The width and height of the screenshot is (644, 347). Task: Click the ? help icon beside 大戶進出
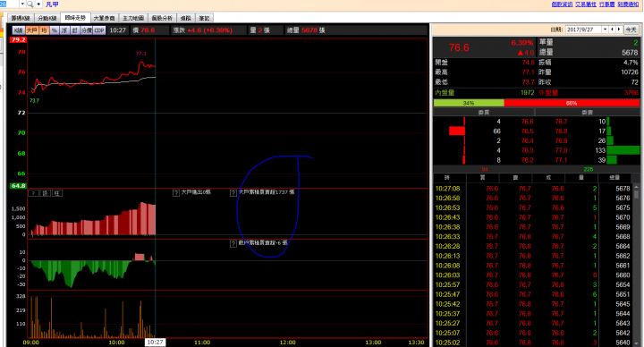click(176, 192)
